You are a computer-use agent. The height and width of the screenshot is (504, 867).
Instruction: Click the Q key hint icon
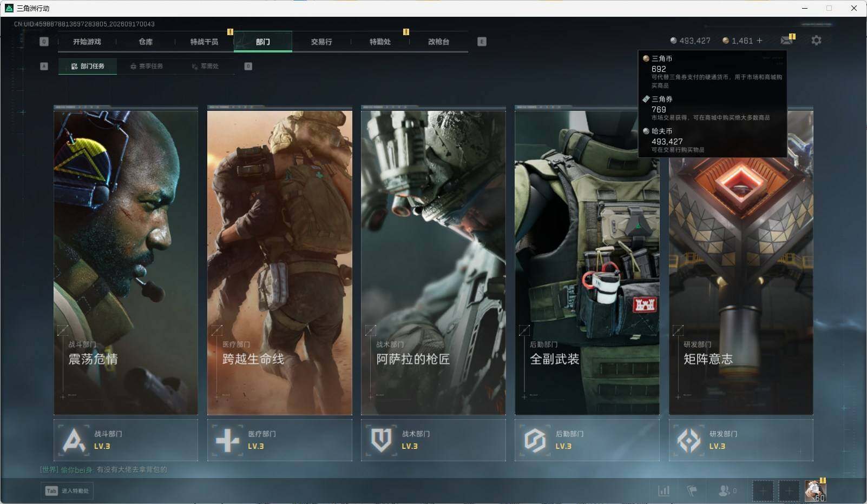pos(44,42)
